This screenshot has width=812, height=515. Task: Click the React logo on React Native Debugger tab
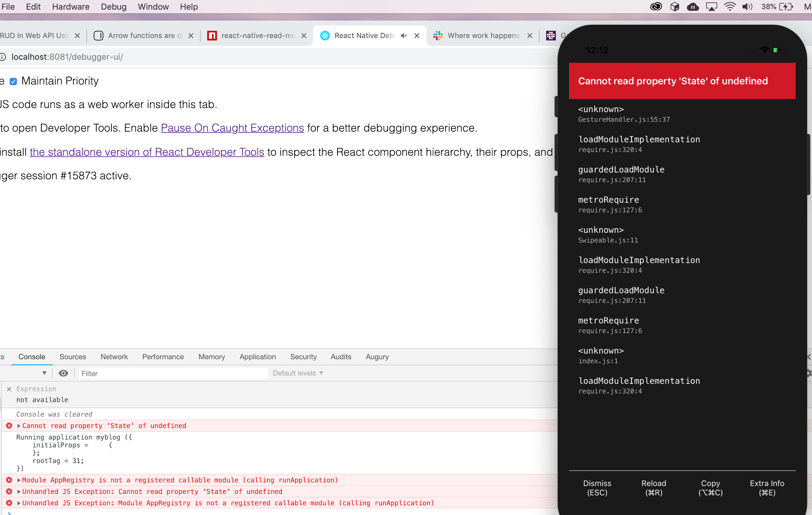pos(324,35)
